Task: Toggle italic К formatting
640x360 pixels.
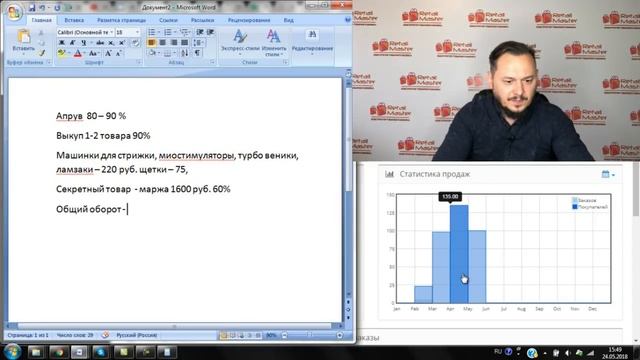Action: [73, 43]
